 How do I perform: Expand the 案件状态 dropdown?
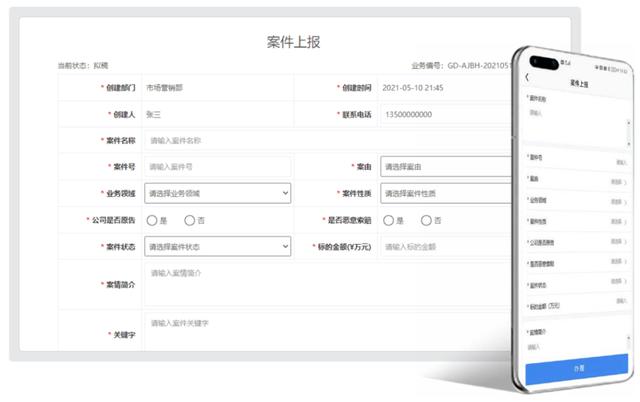pos(217,246)
